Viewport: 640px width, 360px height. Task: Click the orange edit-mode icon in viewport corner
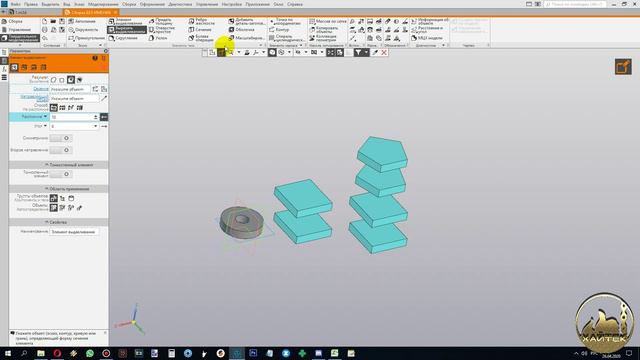pos(623,67)
